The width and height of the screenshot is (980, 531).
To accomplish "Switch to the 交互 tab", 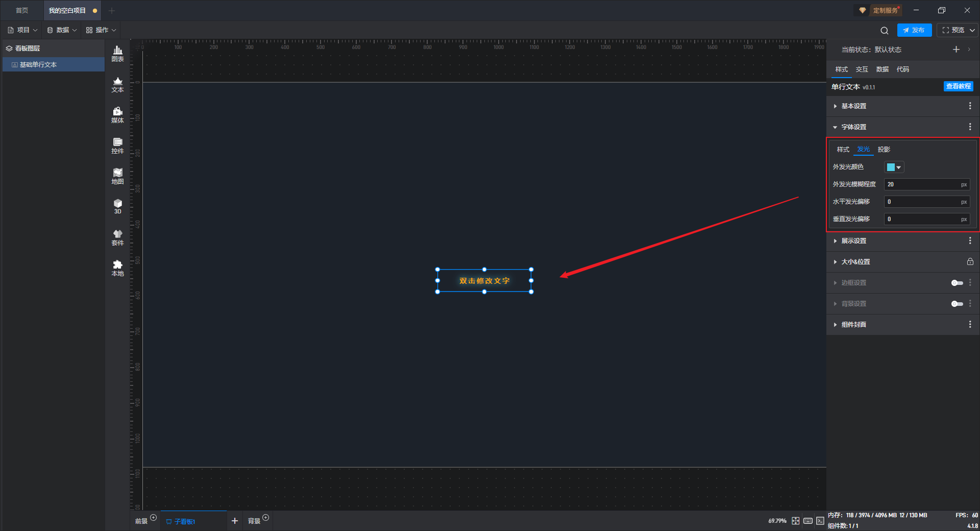I will (862, 69).
